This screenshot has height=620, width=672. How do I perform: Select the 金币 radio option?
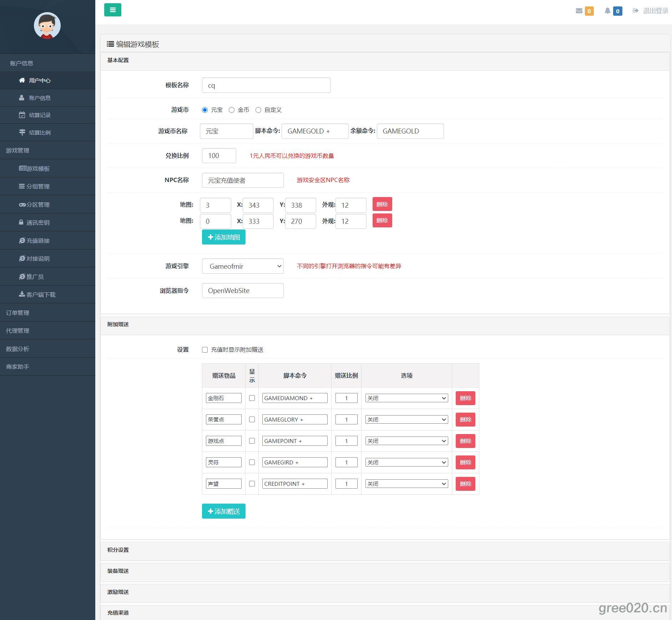(x=232, y=110)
